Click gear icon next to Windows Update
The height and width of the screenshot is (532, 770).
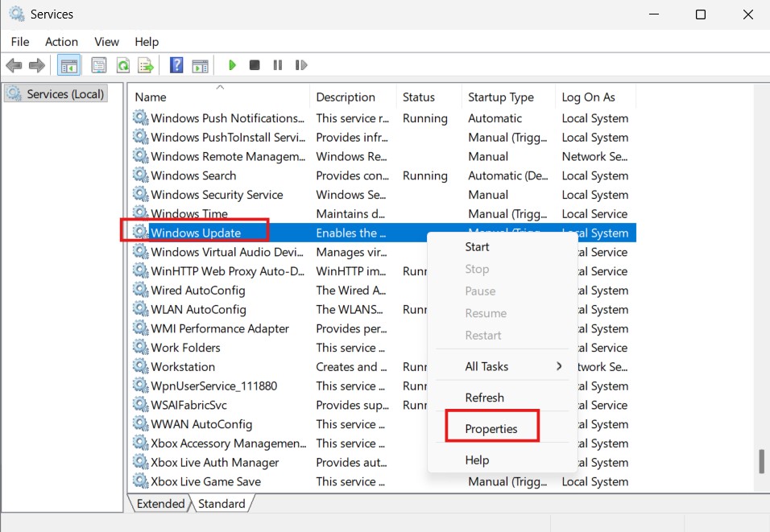point(140,232)
